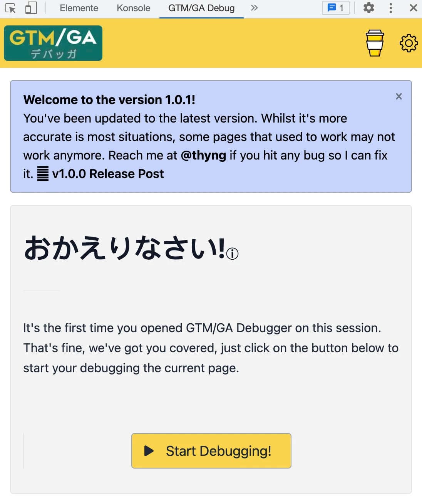This screenshot has width=422, height=504.
Task: Click the coffee cup donation icon
Action: point(374,43)
